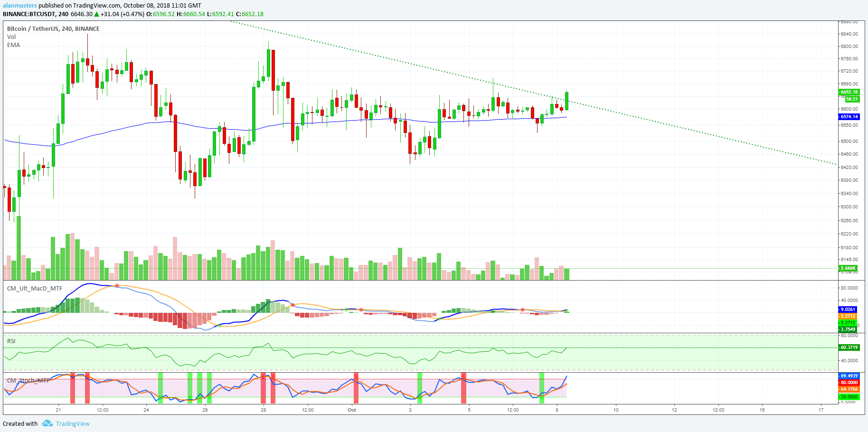Click the stochastic value tag 89.4939
This screenshot has height=432, width=868.
tap(849, 376)
